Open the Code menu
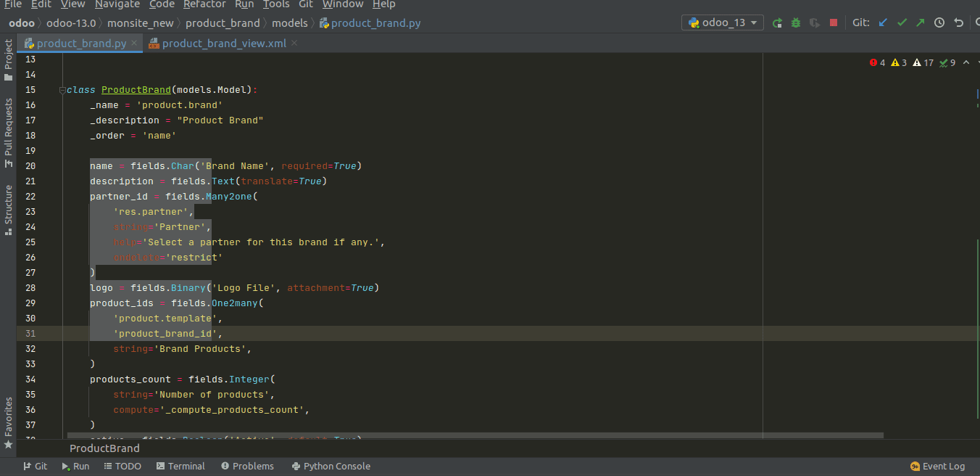 [162, 4]
